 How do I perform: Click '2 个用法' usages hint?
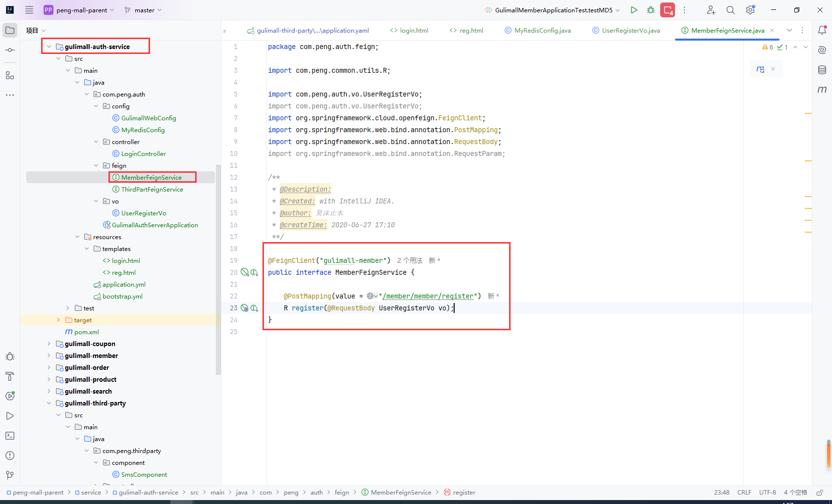[x=410, y=260]
